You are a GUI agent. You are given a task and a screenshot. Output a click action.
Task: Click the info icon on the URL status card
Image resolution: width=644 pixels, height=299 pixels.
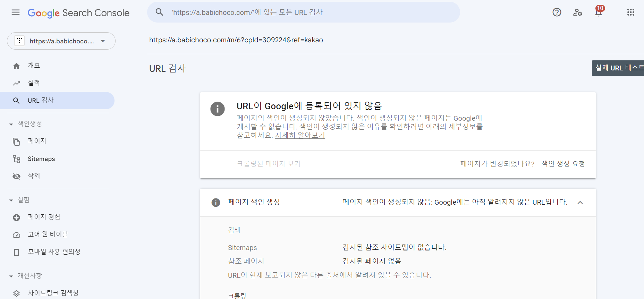tap(218, 109)
